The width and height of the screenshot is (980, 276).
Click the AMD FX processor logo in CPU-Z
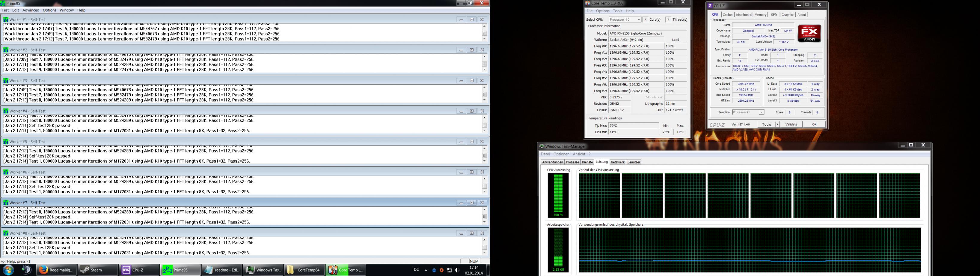pyautogui.click(x=809, y=34)
